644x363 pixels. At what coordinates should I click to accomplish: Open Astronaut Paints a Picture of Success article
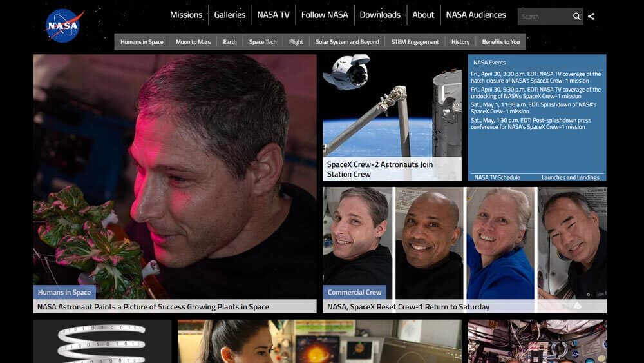(153, 307)
